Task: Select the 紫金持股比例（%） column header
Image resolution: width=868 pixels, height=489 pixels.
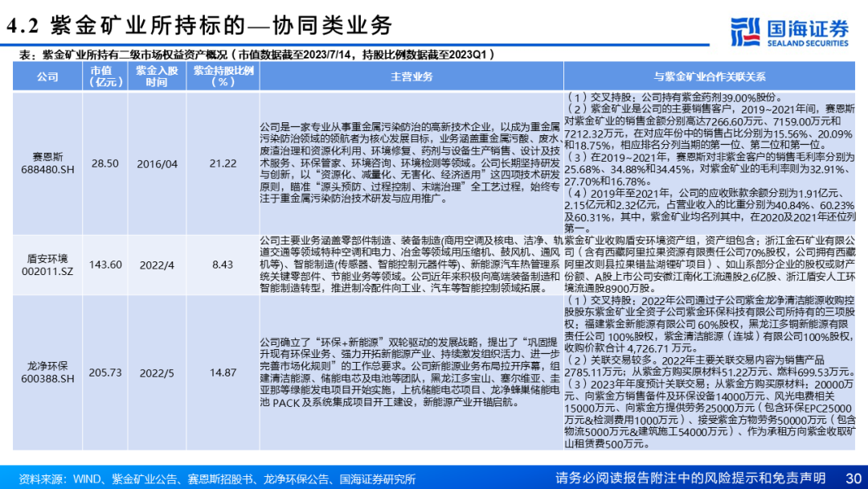Action: click(223, 76)
